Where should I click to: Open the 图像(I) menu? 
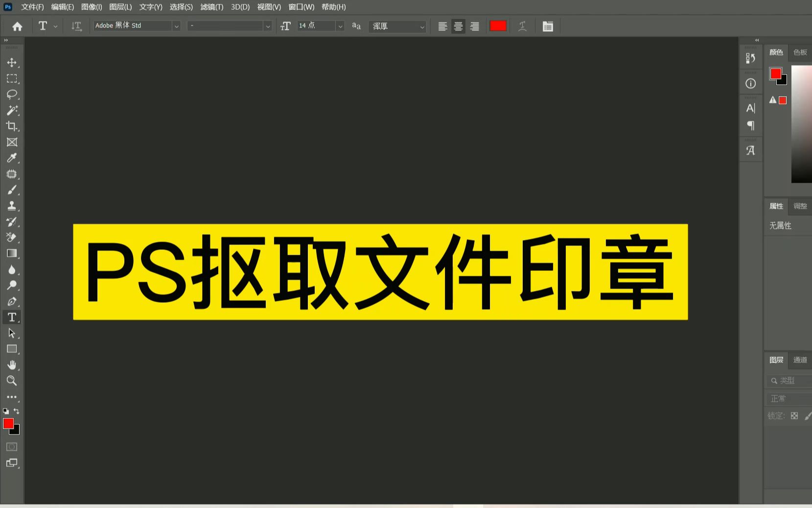[x=92, y=7]
